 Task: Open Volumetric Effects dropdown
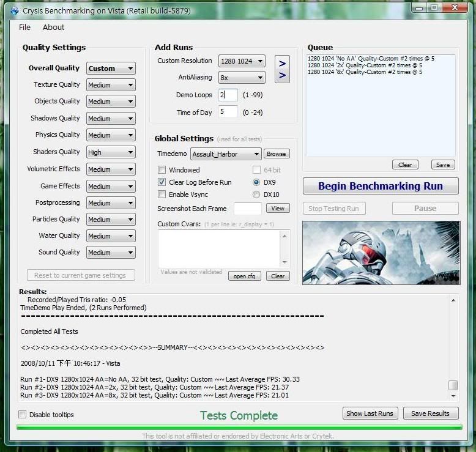click(x=111, y=169)
